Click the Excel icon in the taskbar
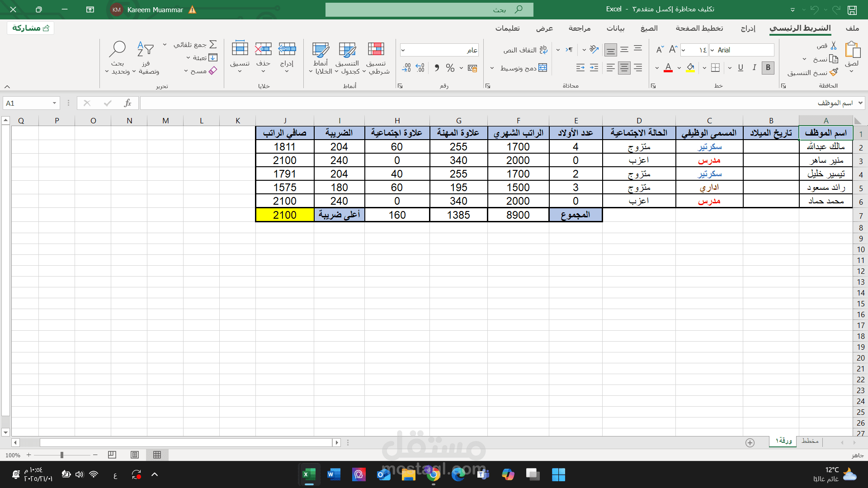 point(309,474)
